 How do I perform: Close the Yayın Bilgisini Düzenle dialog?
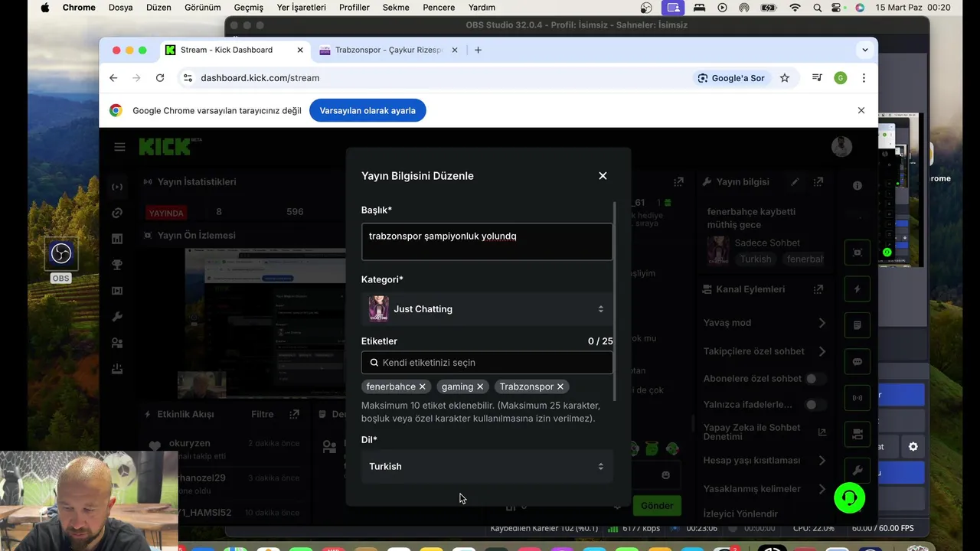(603, 176)
